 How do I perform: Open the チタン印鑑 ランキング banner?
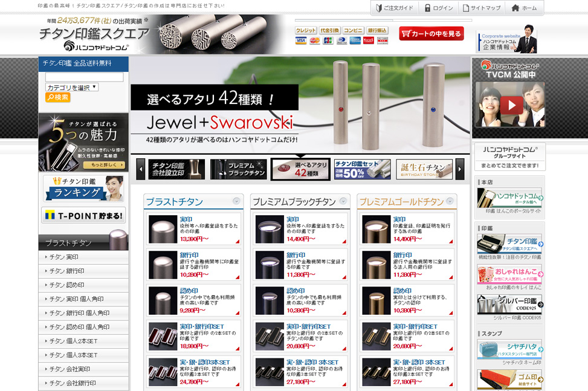point(83,189)
